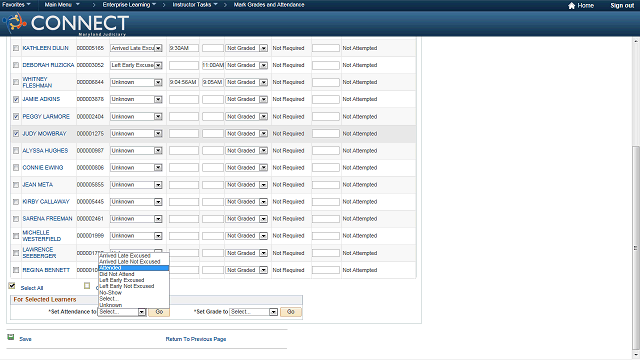Open grade dropdown for Peggy Larmore

(x=247, y=117)
